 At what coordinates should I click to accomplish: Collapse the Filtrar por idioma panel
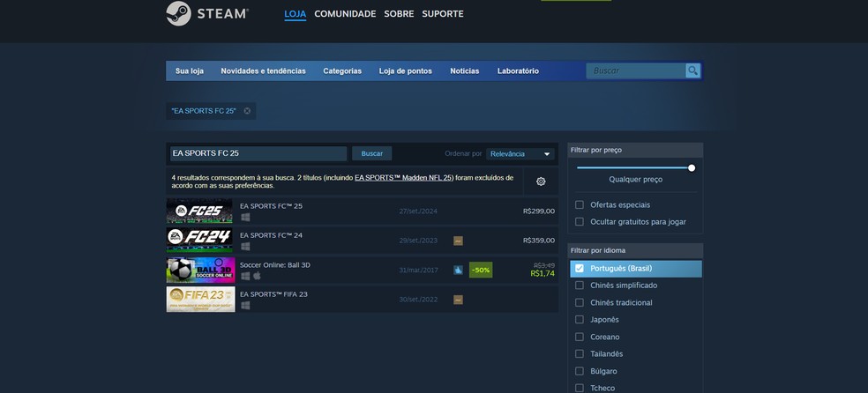click(x=635, y=250)
